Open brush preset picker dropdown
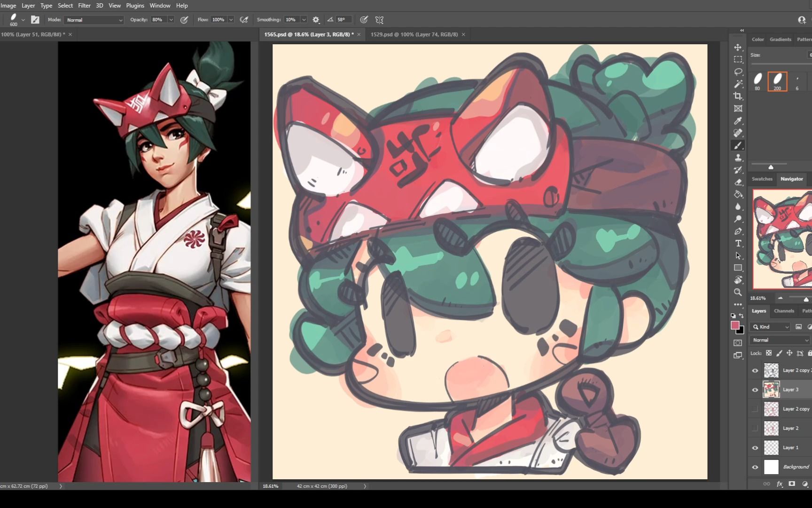The height and width of the screenshot is (508, 812). click(23, 20)
